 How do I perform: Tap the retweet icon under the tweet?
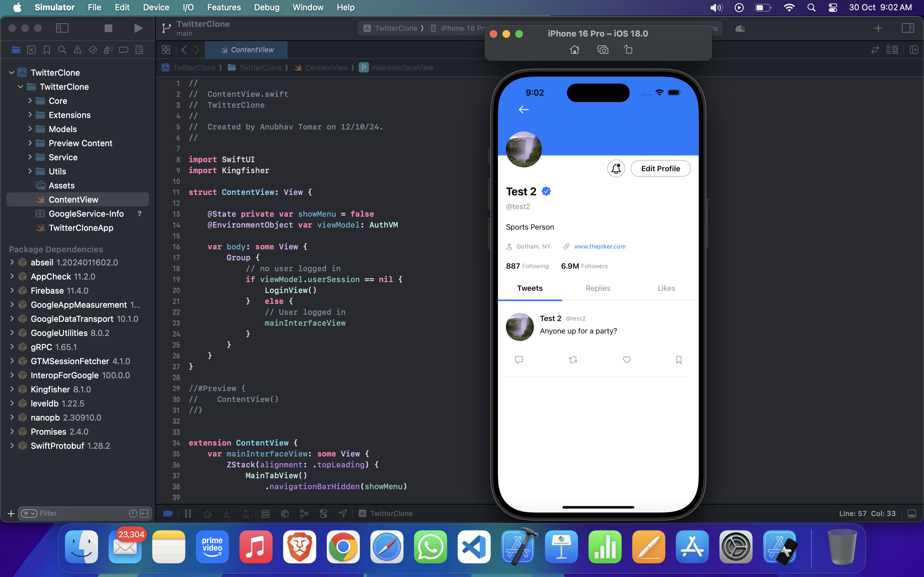coord(573,359)
